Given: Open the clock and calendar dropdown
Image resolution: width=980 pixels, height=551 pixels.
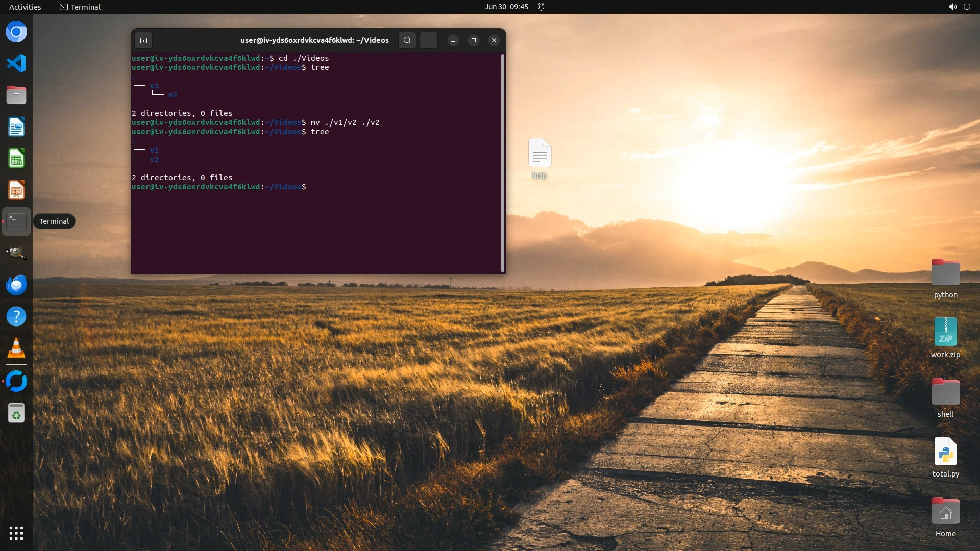Looking at the screenshot, I should tap(506, 7).
